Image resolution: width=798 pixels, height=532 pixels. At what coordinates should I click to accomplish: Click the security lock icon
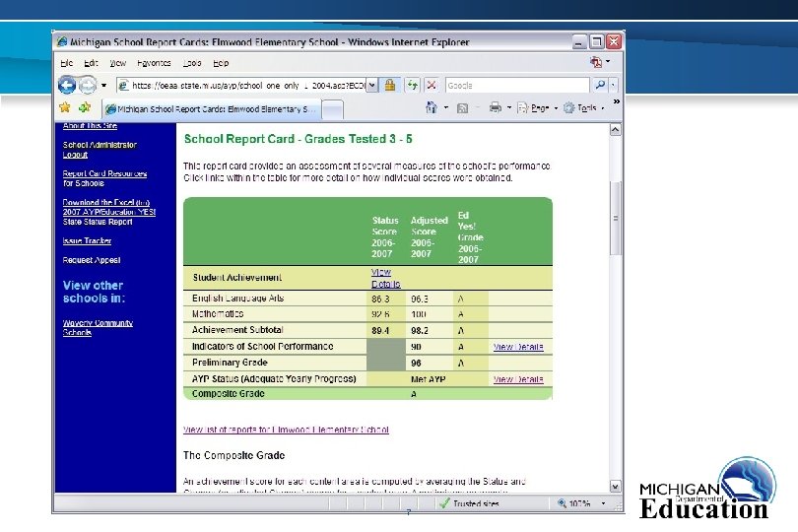pyautogui.click(x=390, y=85)
